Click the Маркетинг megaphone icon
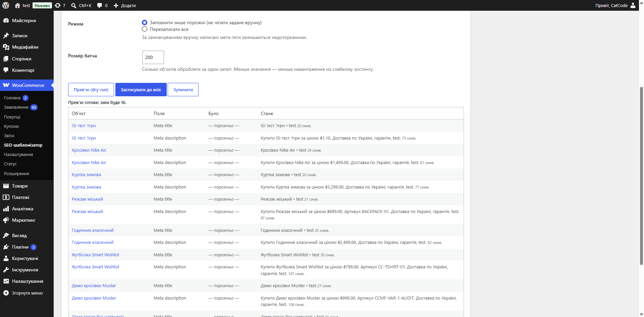The image size is (644, 317). pos(6,220)
